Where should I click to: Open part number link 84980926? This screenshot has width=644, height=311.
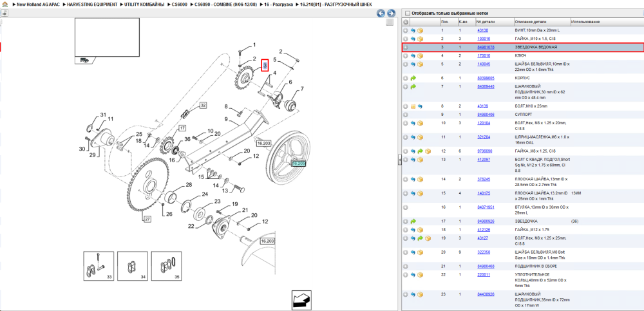pos(486,221)
